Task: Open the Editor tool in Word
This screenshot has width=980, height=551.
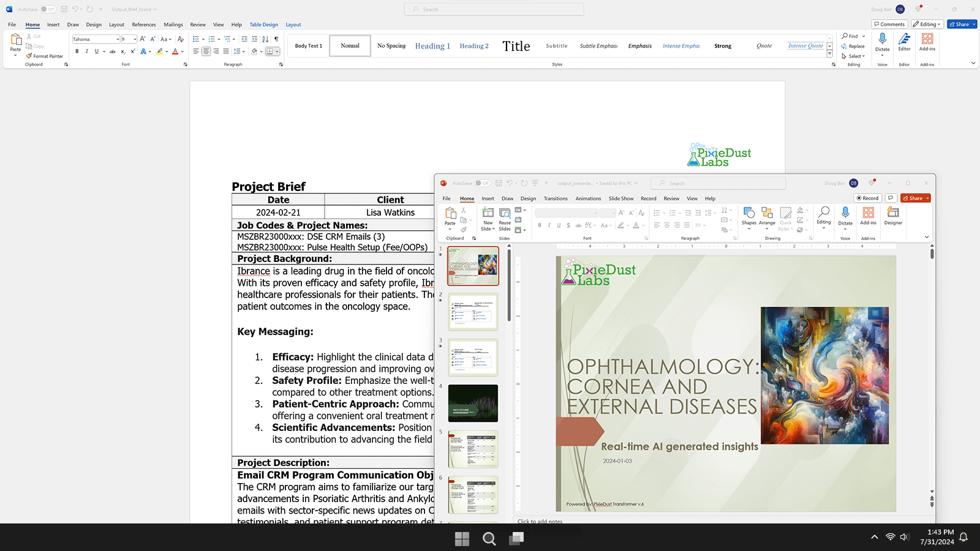Action: (x=904, y=42)
